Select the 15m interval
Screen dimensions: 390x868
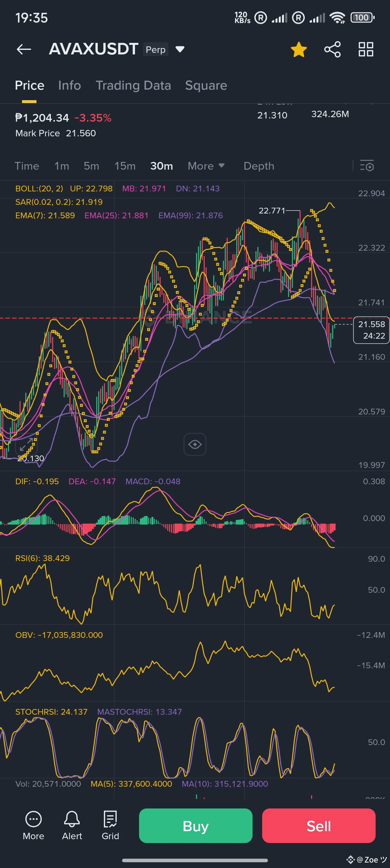tap(125, 166)
